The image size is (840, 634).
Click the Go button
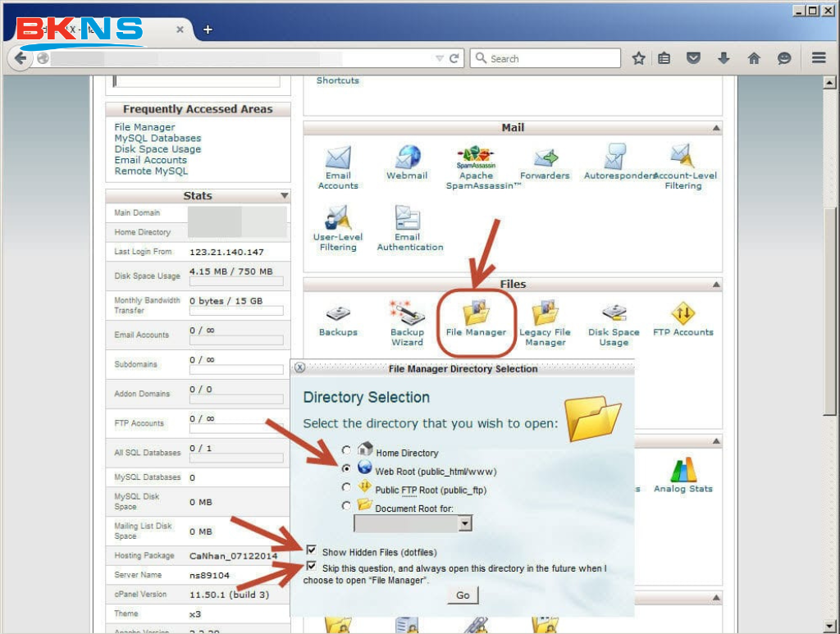pos(463,595)
